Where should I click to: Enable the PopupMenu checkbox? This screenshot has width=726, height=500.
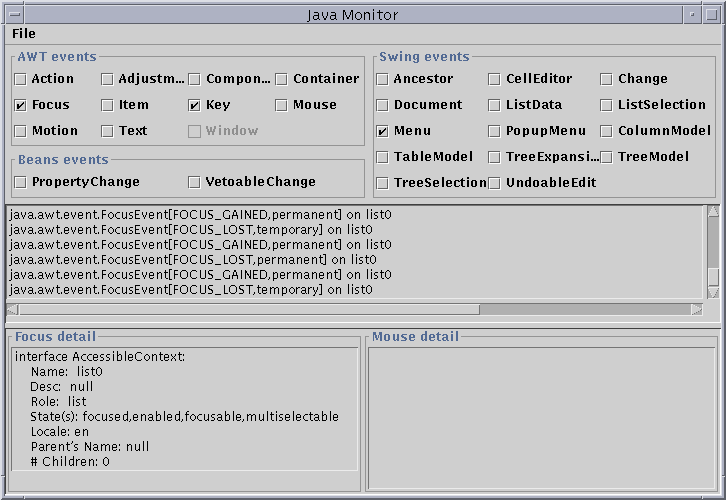[494, 131]
